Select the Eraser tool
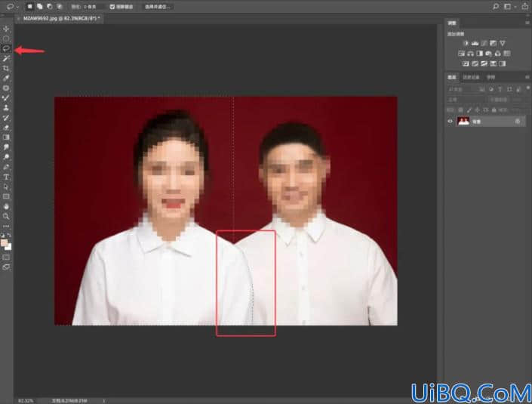 coord(6,128)
